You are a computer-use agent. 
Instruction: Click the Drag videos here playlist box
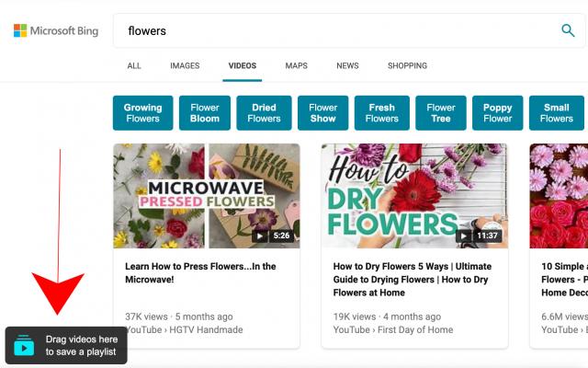pos(66,346)
